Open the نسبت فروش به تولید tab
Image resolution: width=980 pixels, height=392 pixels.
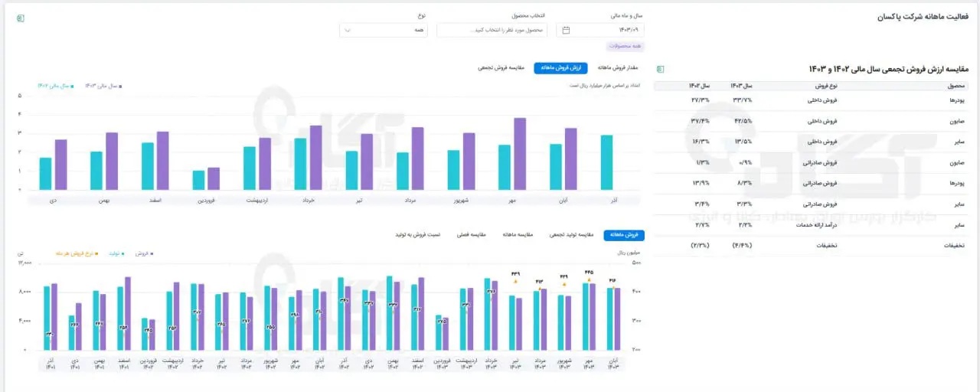pyautogui.click(x=417, y=235)
